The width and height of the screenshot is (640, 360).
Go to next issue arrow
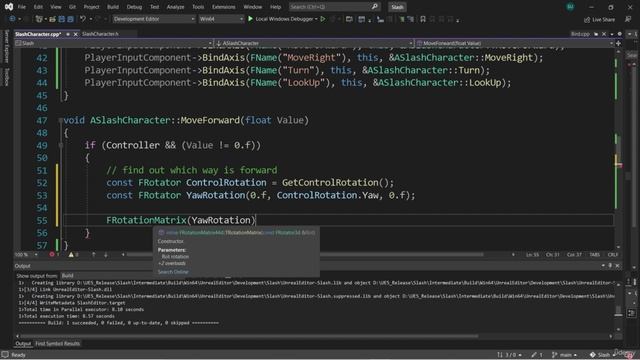pyautogui.click(x=106, y=255)
